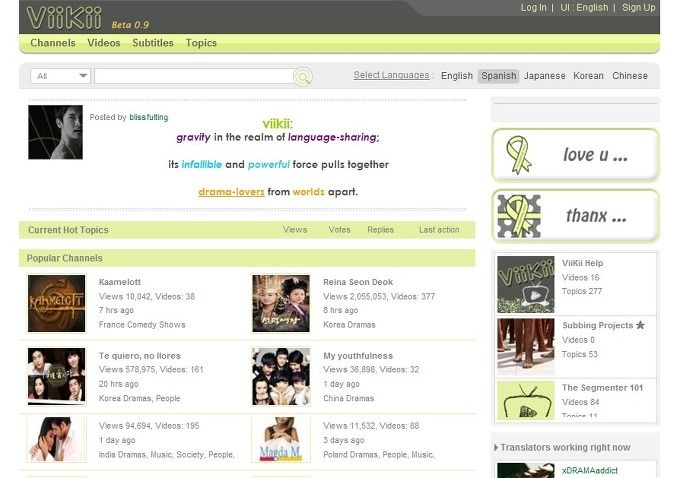Click the Subbing Projects feet thumbnail
The image size is (683, 478).
coord(526,346)
